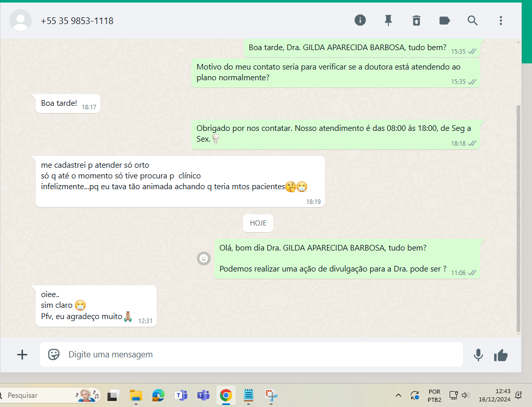The image size is (532, 407).
Task: Open the notifications center icon
Action: [x=518, y=395]
